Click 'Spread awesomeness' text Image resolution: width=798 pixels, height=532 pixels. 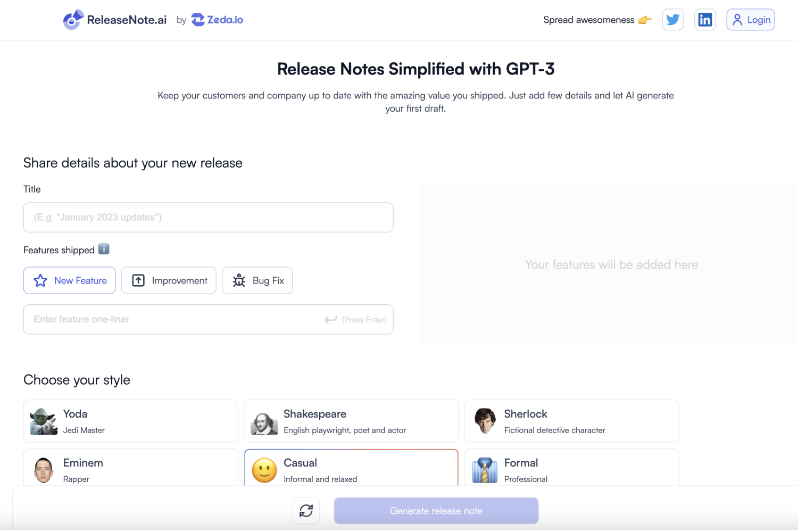pos(589,20)
